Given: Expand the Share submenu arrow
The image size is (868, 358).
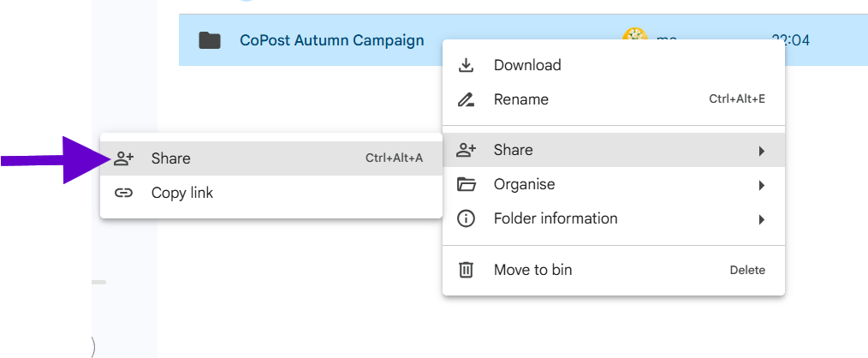Looking at the screenshot, I should [x=761, y=151].
